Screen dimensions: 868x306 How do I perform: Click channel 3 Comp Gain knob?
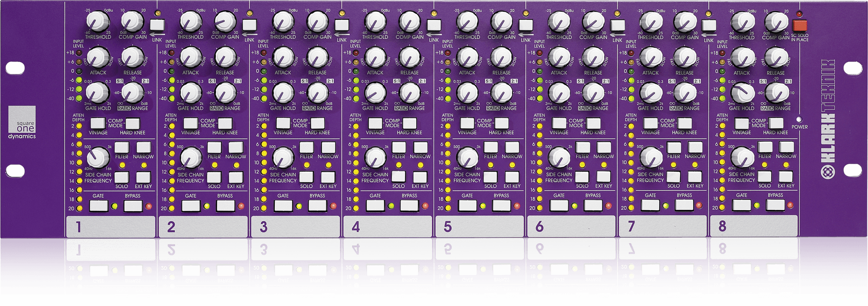pyautogui.click(x=317, y=22)
